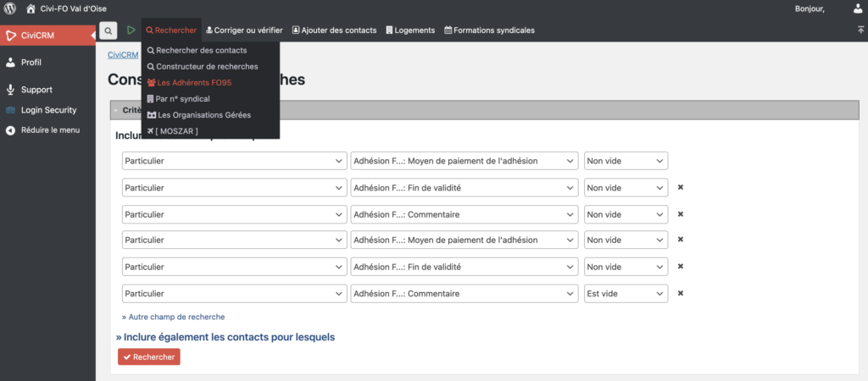868x381 pixels.
Task: Choose Par n° syndical from menu
Action: [182, 99]
